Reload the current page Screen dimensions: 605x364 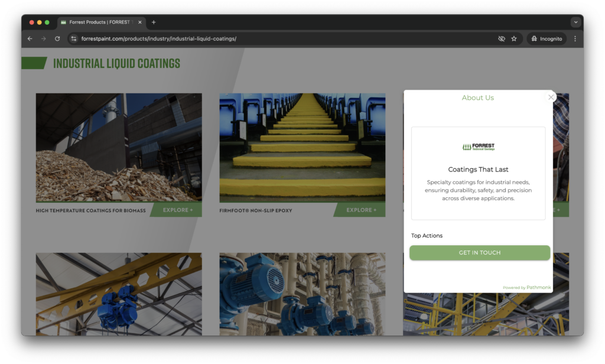(x=57, y=39)
